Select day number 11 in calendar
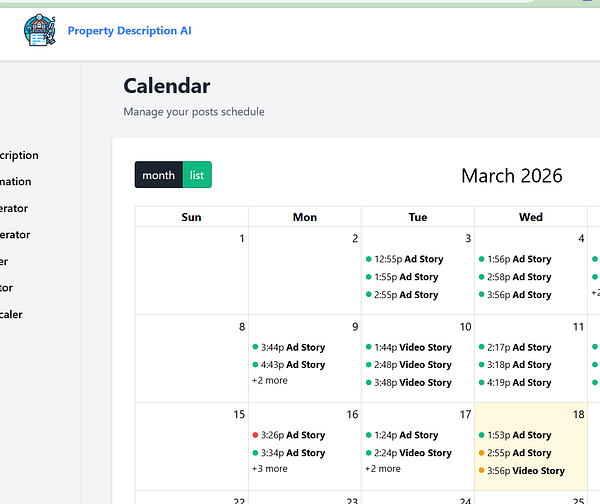The height and width of the screenshot is (504, 600). pyautogui.click(x=579, y=327)
